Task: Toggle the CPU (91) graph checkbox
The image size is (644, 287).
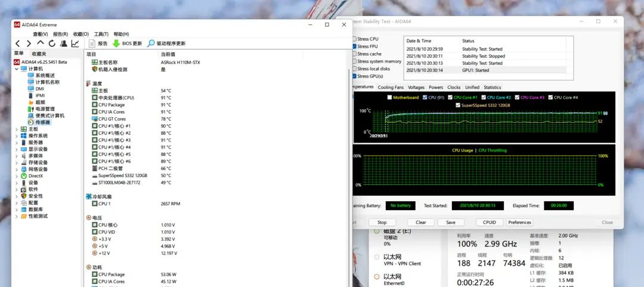Action: pyautogui.click(x=425, y=97)
